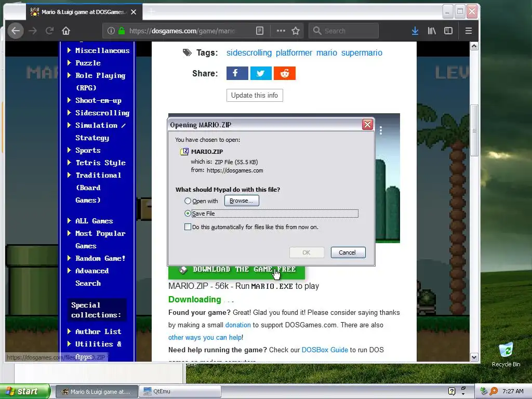This screenshot has width=532, height=399.
Task: Select the Open with radio button
Action: point(188,201)
